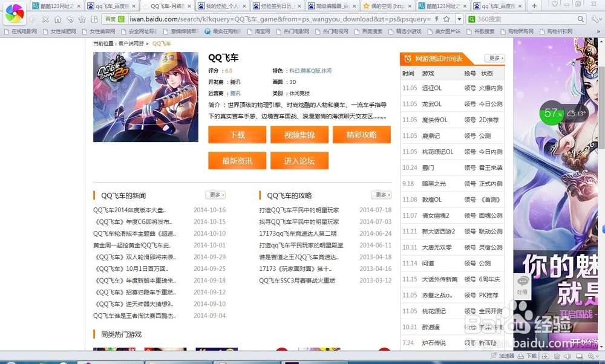
Task: Open the 谷歌搜索 bookmark
Action: (480, 31)
